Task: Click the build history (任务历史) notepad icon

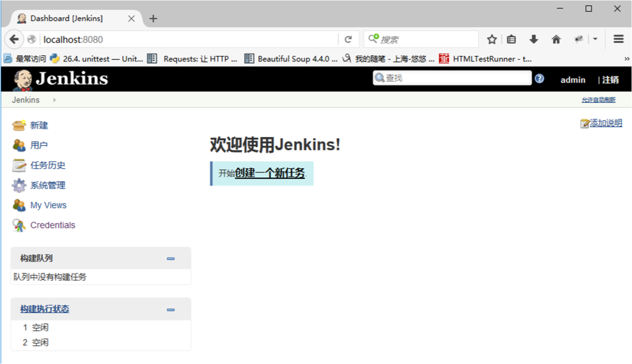Action: pos(19,165)
